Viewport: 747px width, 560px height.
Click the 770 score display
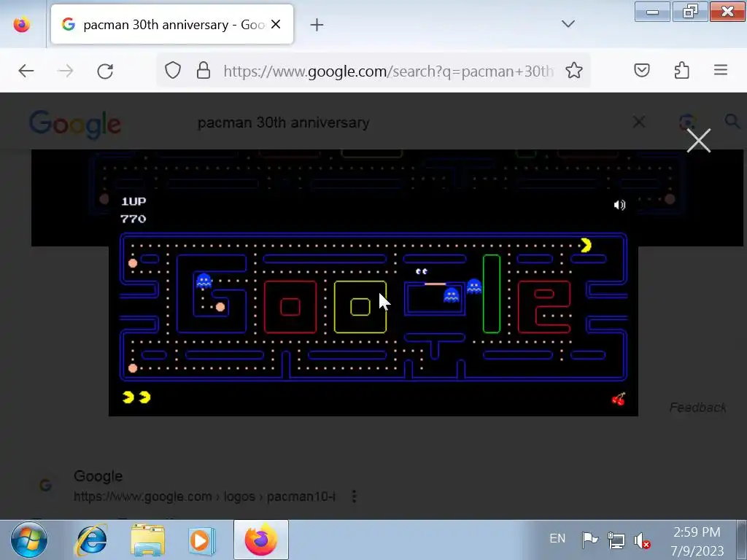[x=133, y=219]
